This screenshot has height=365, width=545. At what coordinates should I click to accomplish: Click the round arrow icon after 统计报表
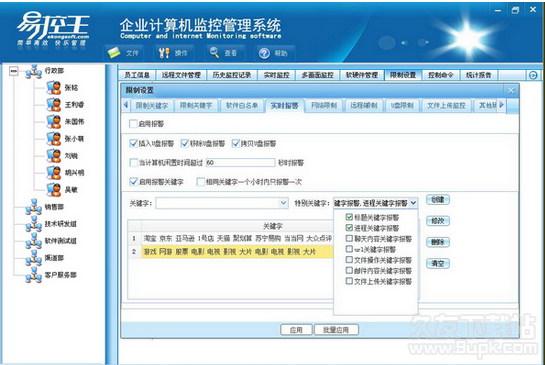(533, 75)
